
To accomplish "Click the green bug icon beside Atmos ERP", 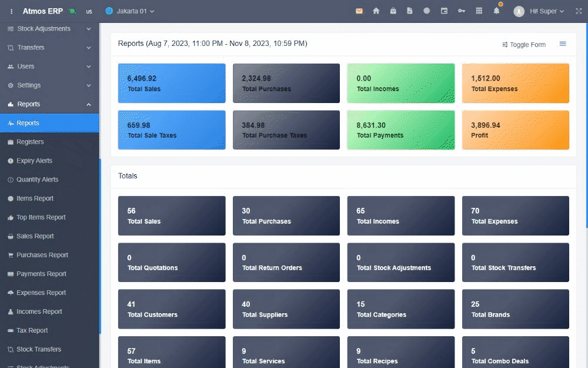I will 72,11.
